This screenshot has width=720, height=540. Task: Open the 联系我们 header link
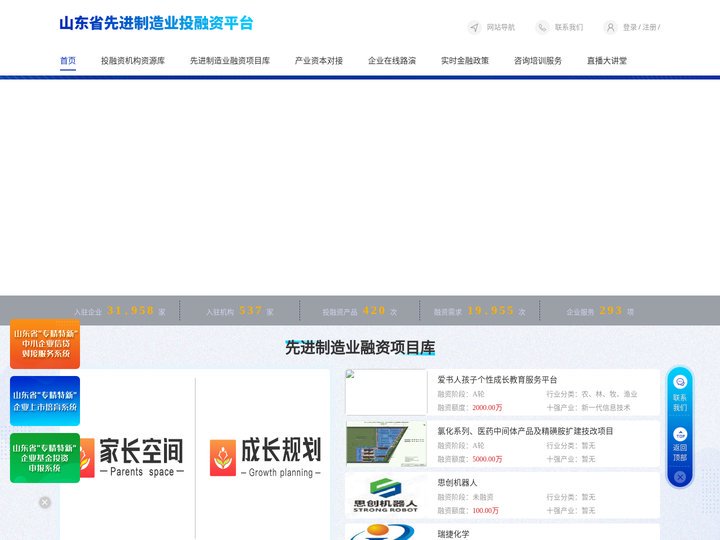569,27
